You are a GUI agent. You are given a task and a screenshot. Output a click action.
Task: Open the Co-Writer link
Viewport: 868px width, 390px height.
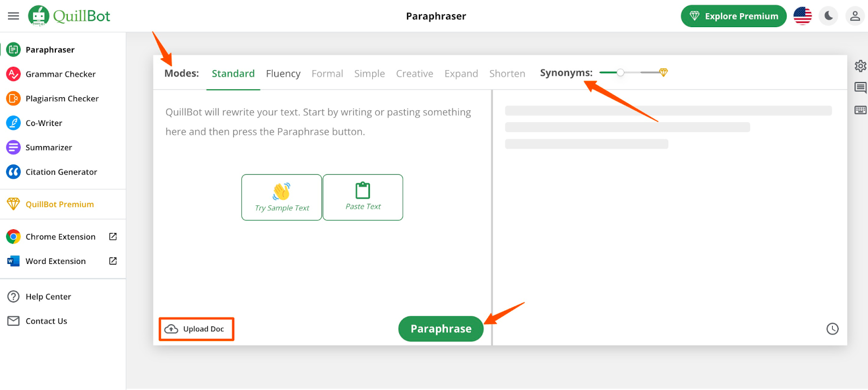point(44,123)
